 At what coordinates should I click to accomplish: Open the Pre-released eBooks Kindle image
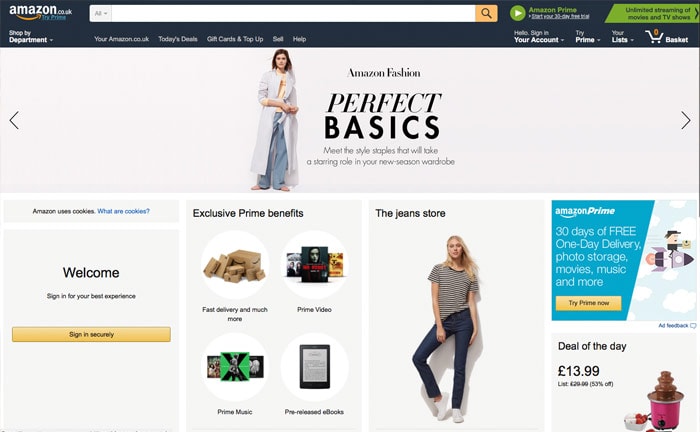[314, 367]
